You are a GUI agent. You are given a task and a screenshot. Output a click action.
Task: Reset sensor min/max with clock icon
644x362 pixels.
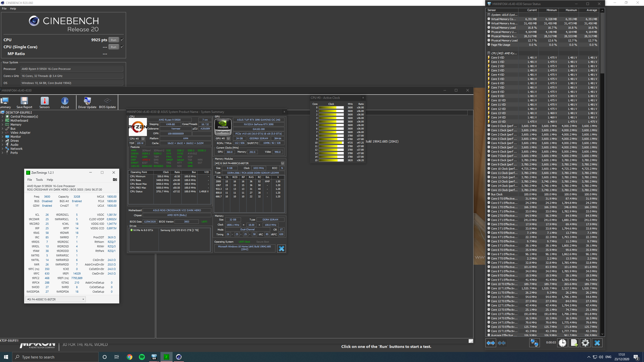[562, 343]
